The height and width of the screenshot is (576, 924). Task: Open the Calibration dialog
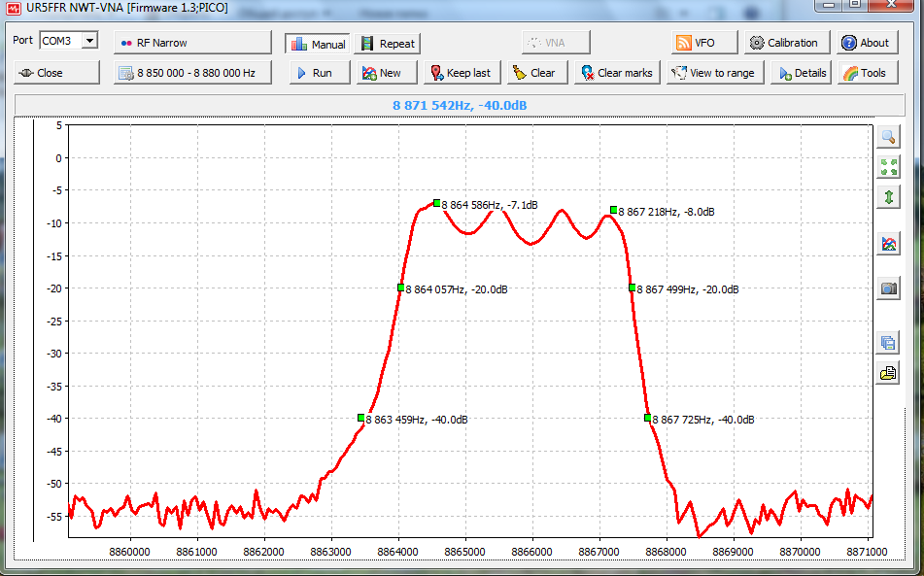coord(787,43)
